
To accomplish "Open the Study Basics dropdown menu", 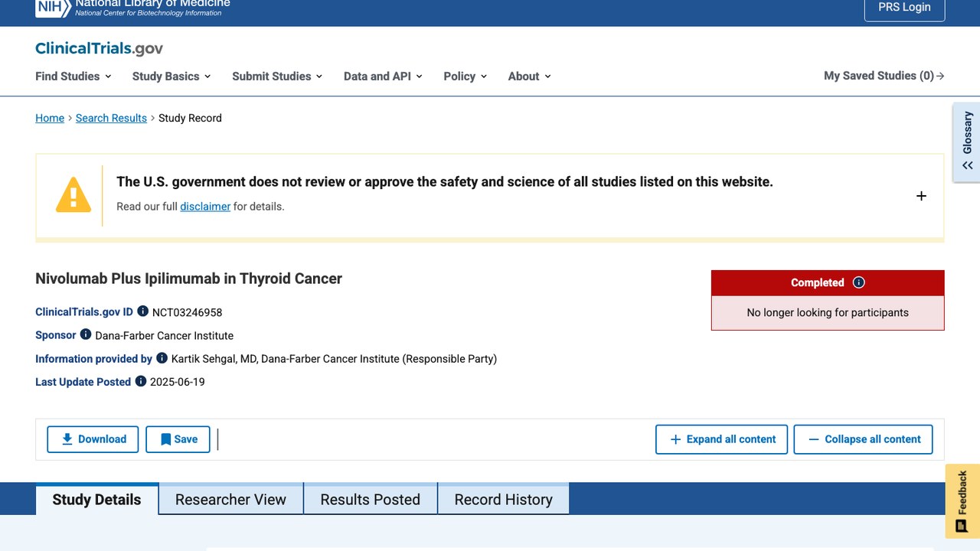I will pos(171,76).
